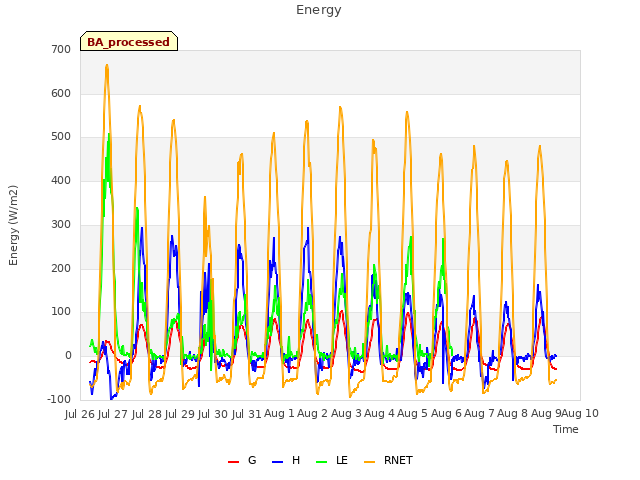The width and height of the screenshot is (640, 480).
Task: Click the -100 y-axis tick label
Action: pos(60,400)
